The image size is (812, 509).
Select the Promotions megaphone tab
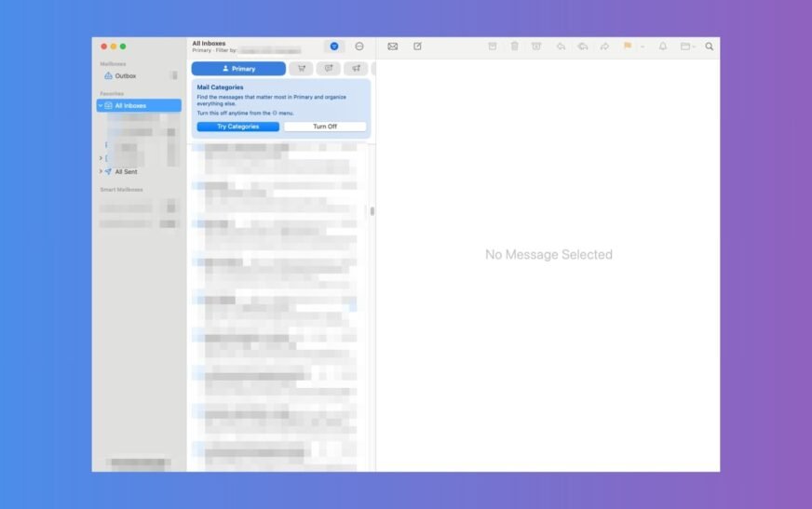355,69
